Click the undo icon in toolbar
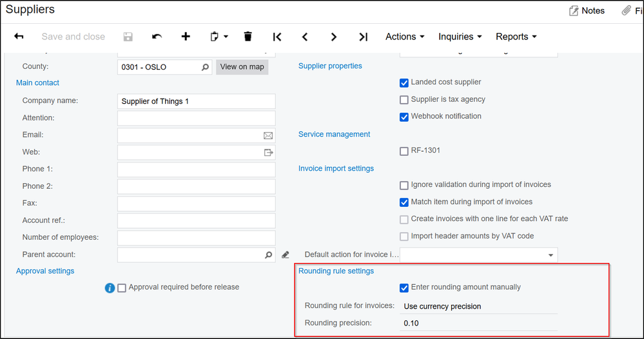 [x=157, y=37]
